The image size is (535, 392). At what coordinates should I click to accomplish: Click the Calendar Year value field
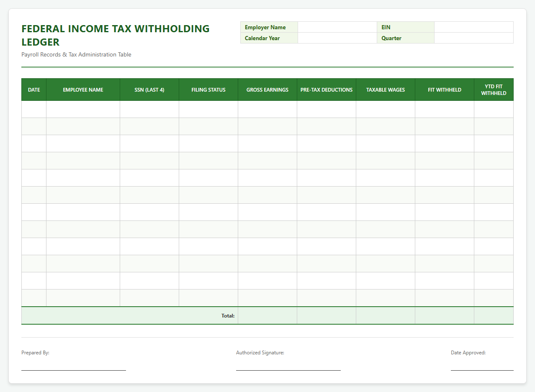337,38
